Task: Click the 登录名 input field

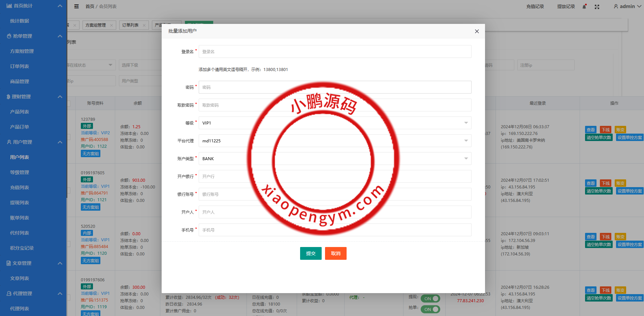Action: click(335, 51)
